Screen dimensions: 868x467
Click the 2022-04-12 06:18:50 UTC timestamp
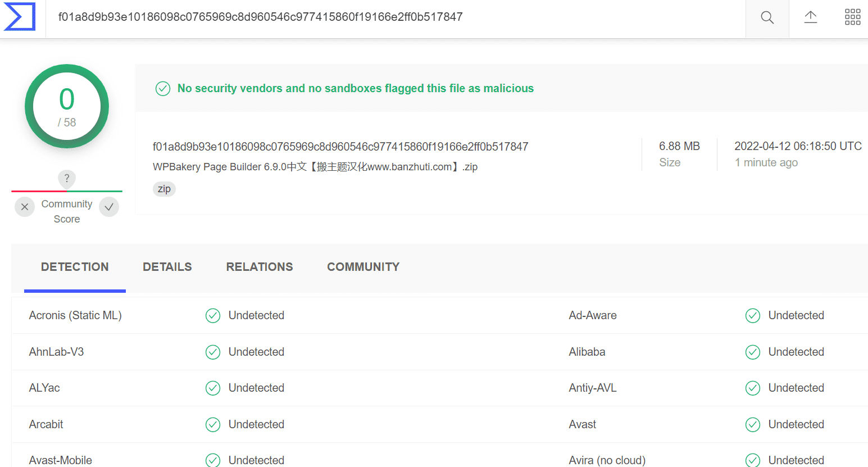(x=798, y=146)
